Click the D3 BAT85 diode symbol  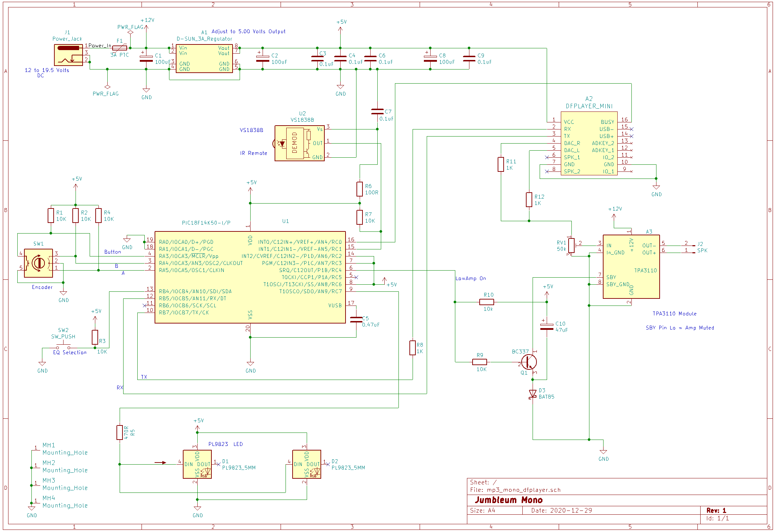pos(533,394)
